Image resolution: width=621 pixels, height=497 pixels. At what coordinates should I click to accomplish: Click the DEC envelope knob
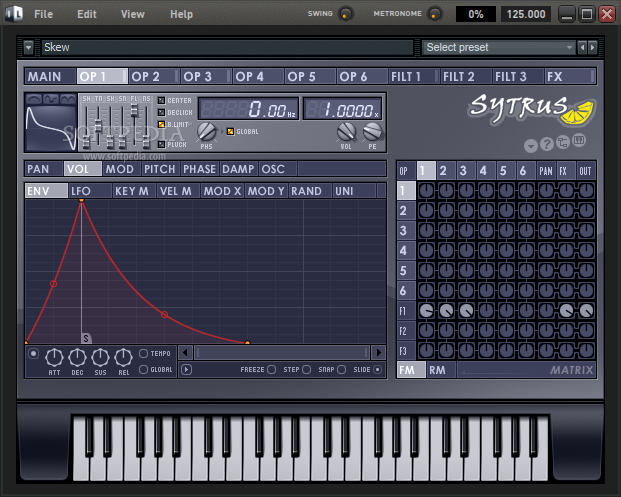pyautogui.click(x=77, y=358)
